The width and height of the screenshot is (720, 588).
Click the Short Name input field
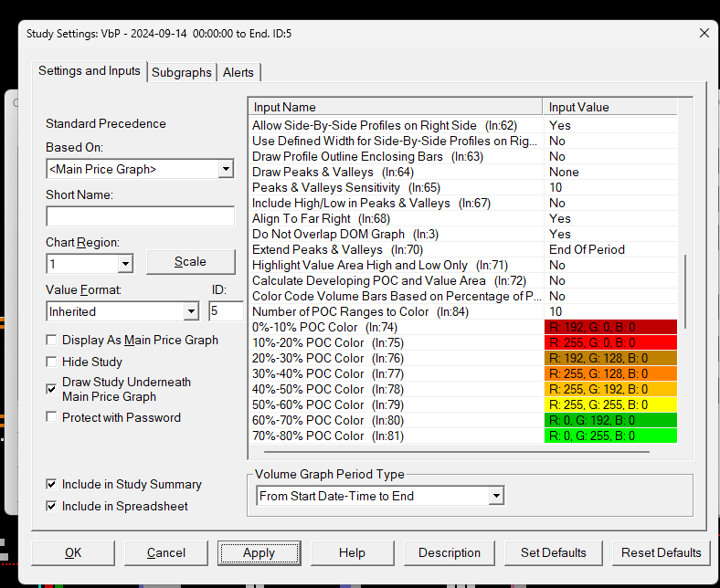[140, 216]
